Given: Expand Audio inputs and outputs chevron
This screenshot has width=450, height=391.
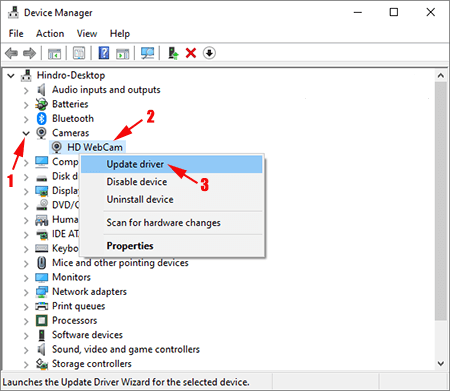Looking at the screenshot, I should pyautogui.click(x=26, y=90).
